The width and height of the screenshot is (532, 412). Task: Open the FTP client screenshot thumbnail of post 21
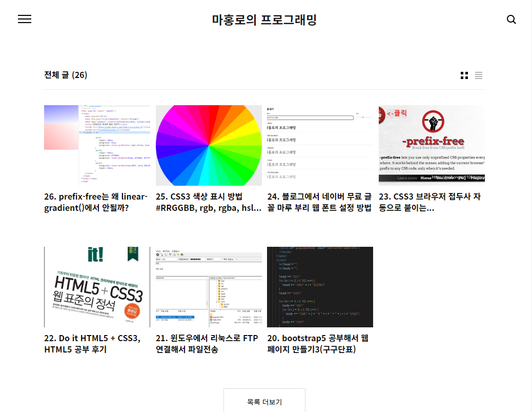[209, 287]
